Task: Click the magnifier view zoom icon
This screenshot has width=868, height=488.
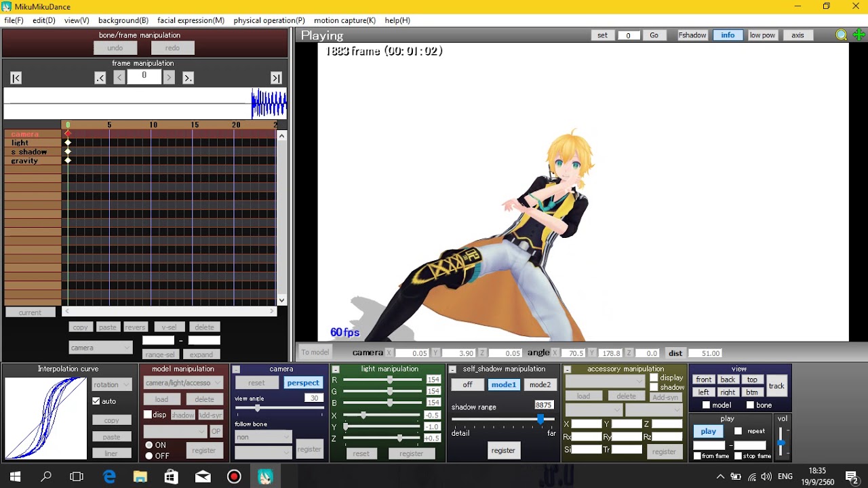Action: point(842,35)
